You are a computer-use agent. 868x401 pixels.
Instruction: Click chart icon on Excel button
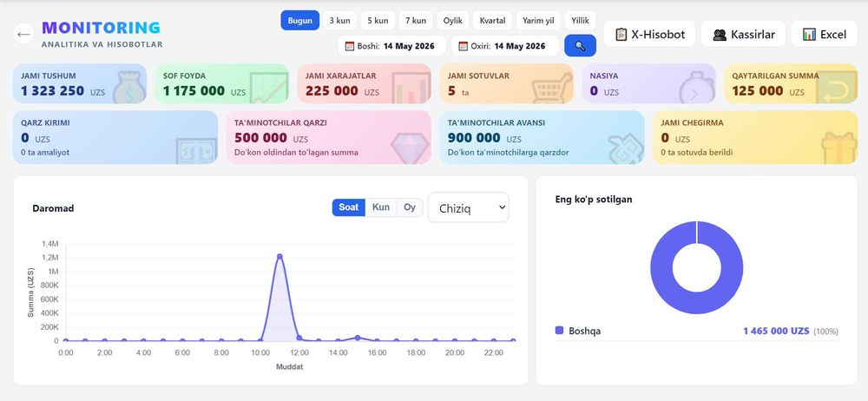[809, 35]
